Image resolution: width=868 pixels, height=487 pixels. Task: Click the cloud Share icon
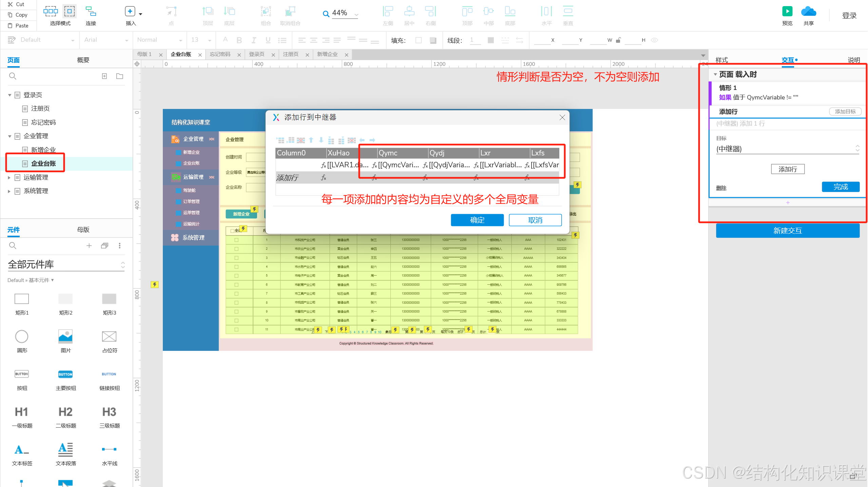click(x=808, y=12)
